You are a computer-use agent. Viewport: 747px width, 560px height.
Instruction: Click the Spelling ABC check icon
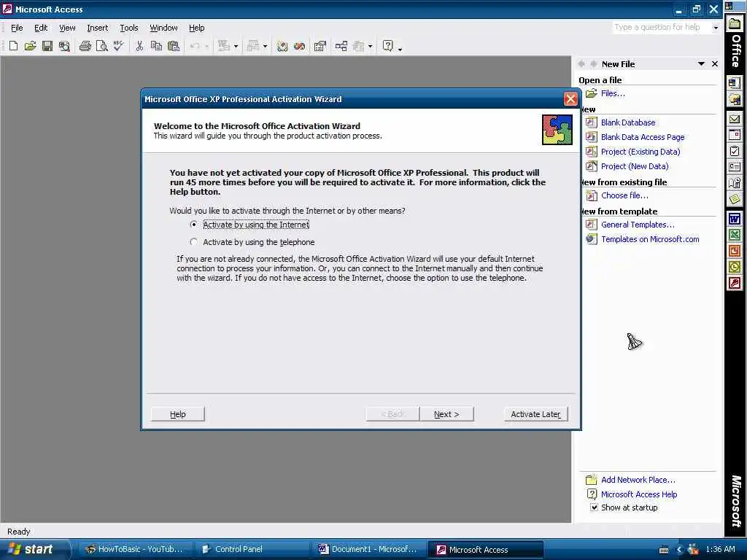click(118, 46)
